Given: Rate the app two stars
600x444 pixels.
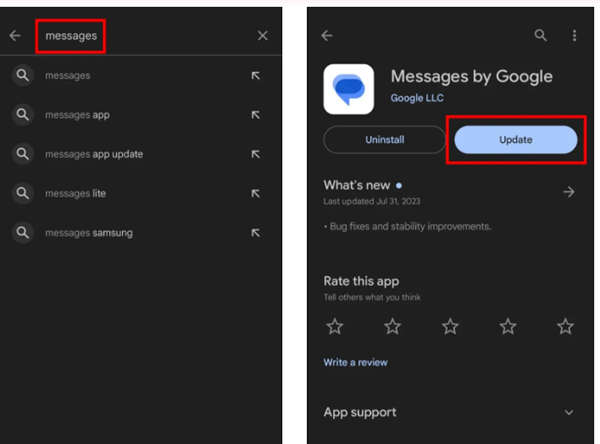Looking at the screenshot, I should click(393, 326).
